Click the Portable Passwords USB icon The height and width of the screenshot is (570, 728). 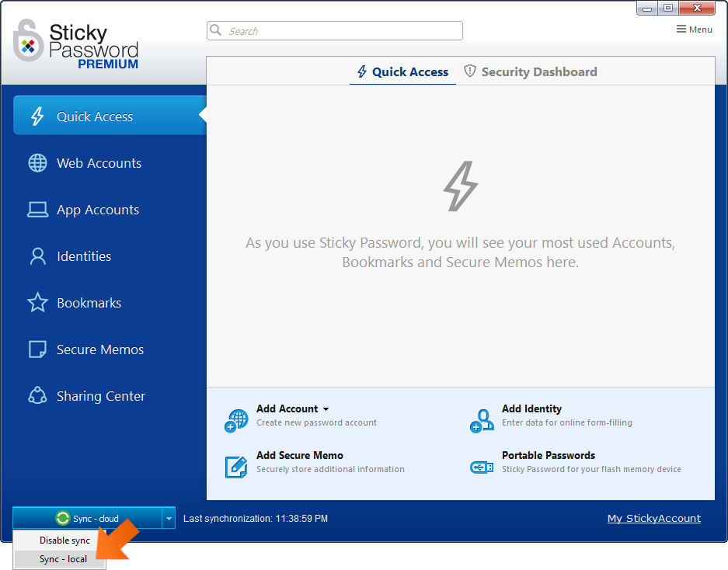(482, 467)
